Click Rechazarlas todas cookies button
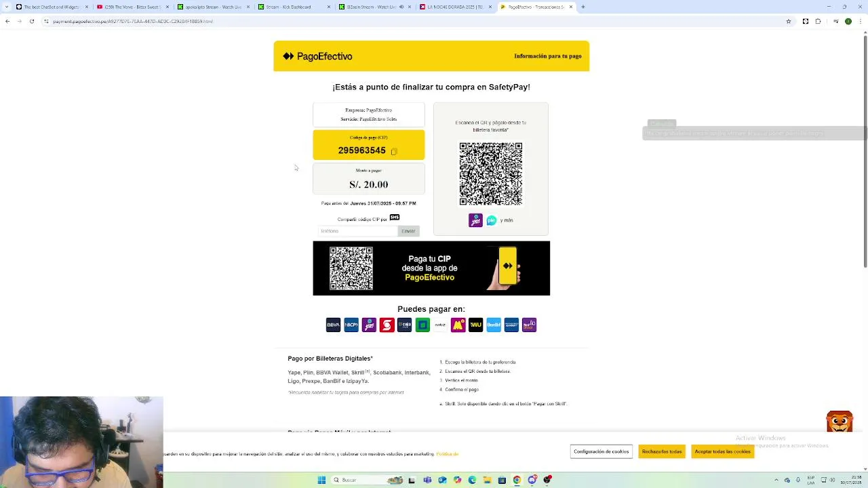This screenshot has height=488, width=868. pos(662,451)
